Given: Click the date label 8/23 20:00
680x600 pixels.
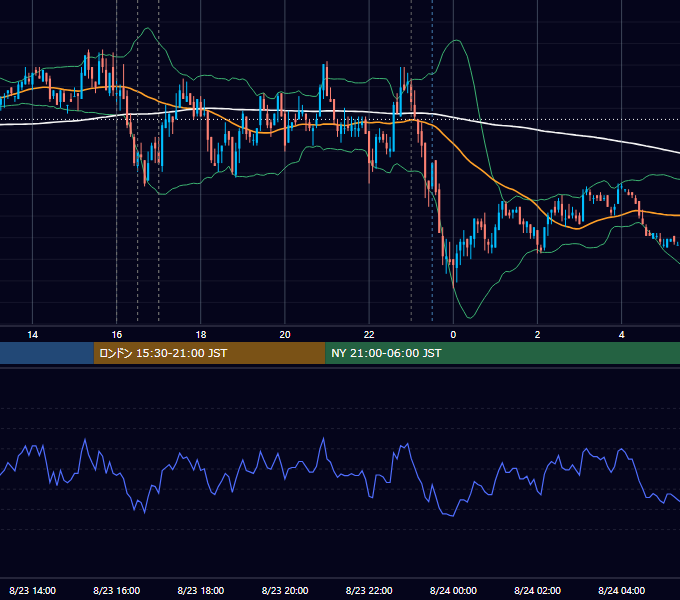Looking at the screenshot, I should (x=285, y=590).
